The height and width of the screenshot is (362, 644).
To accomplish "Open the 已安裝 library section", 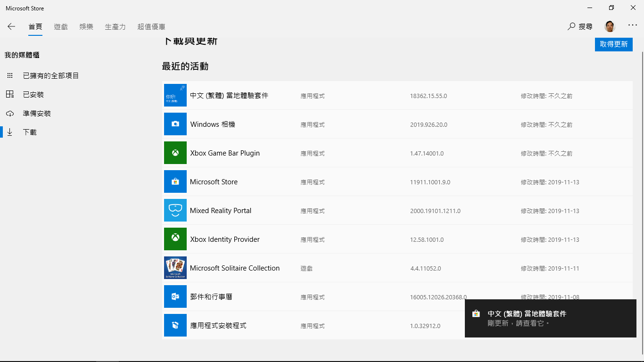I will (33, 94).
